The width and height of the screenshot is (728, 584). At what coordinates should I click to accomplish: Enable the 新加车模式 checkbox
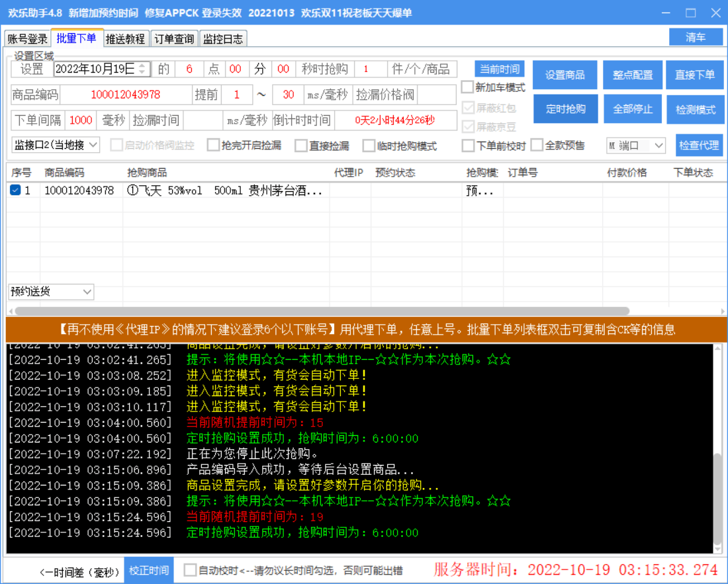[x=467, y=87]
